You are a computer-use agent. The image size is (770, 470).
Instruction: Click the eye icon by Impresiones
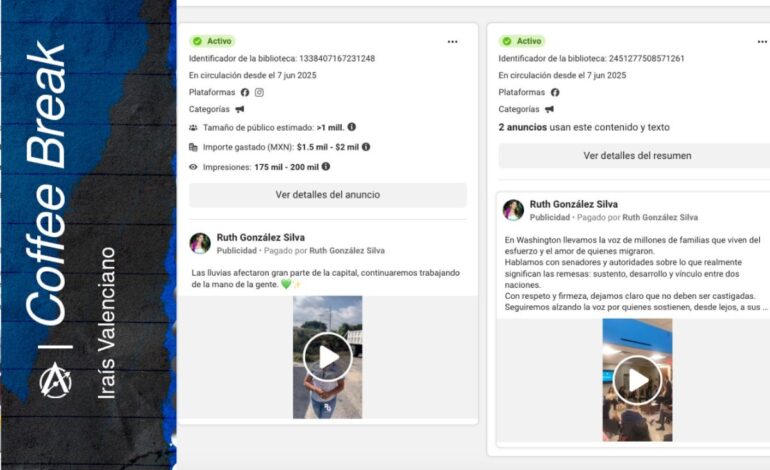click(193, 167)
